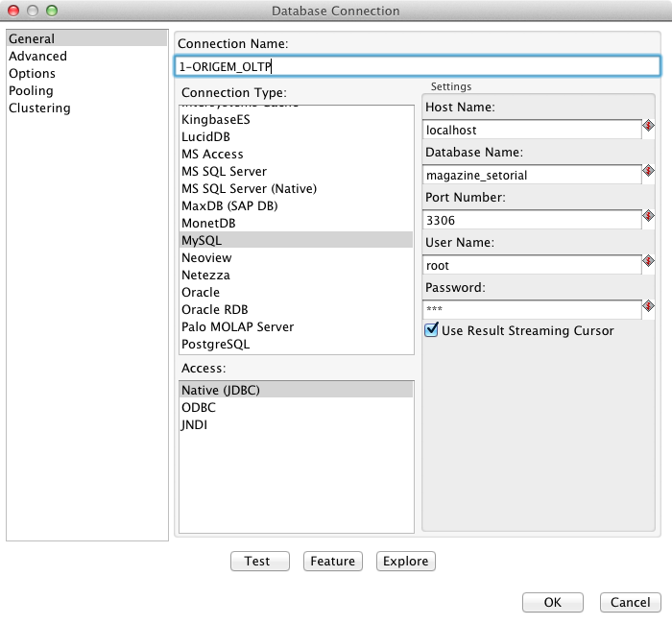Select LucidDB connection type
The image size is (672, 624).
[x=296, y=136]
